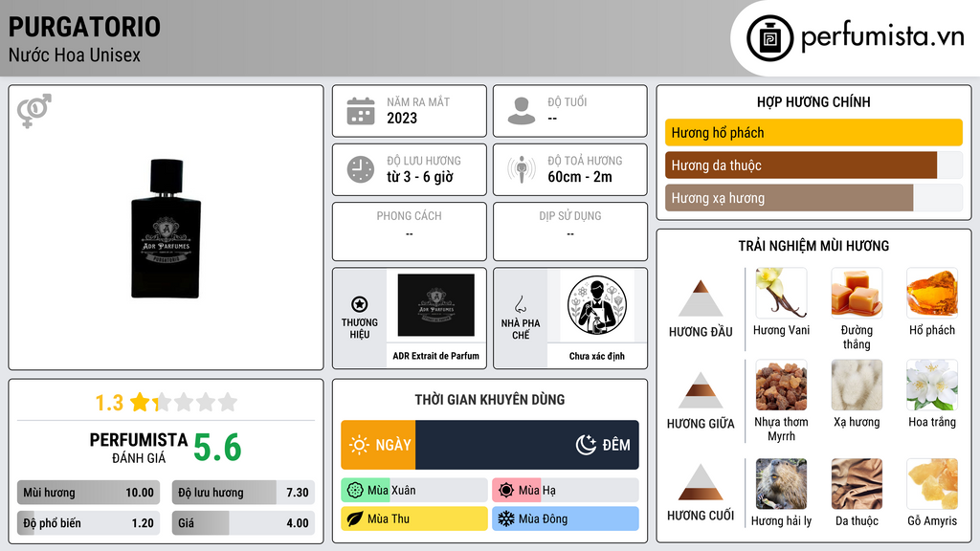Screen dimensions: 980x551
Task: Click the 60cm - 2m sillage value
Action: pyautogui.click(x=580, y=177)
